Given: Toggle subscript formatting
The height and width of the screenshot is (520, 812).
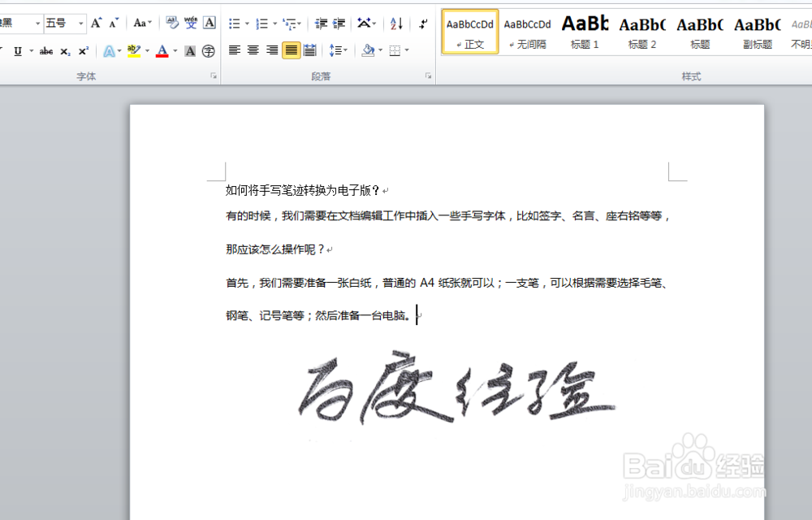Looking at the screenshot, I should (65, 50).
